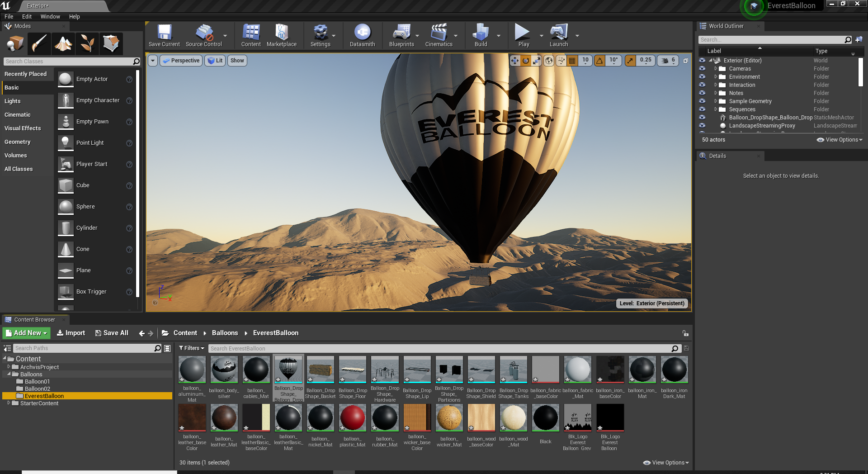Toggle rotation snapping in viewport
The height and width of the screenshot is (474, 868).
click(x=599, y=61)
